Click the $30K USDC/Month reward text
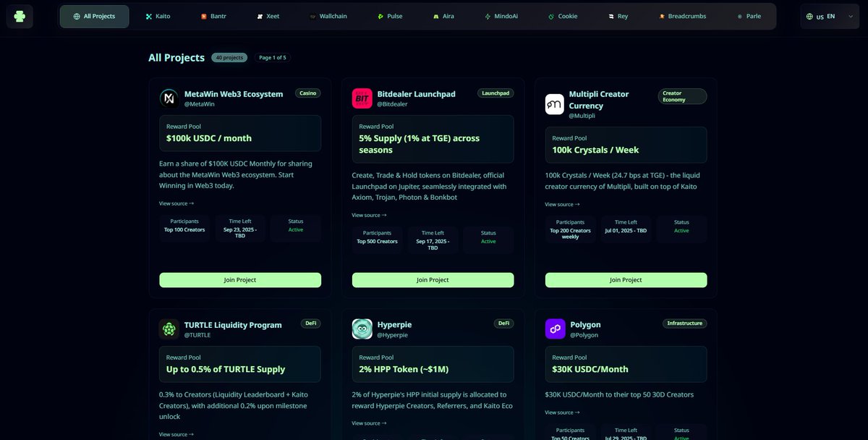This screenshot has height=440, width=868. coord(590,369)
